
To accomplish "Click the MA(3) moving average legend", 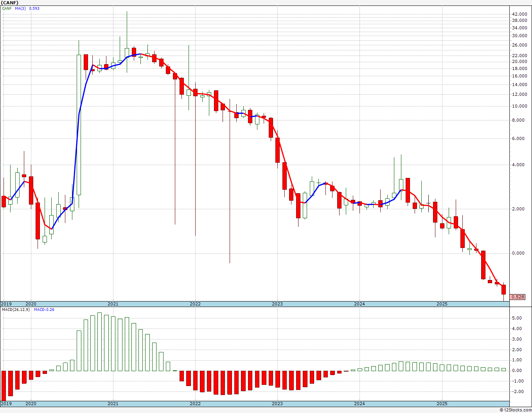I will click(x=21, y=9).
